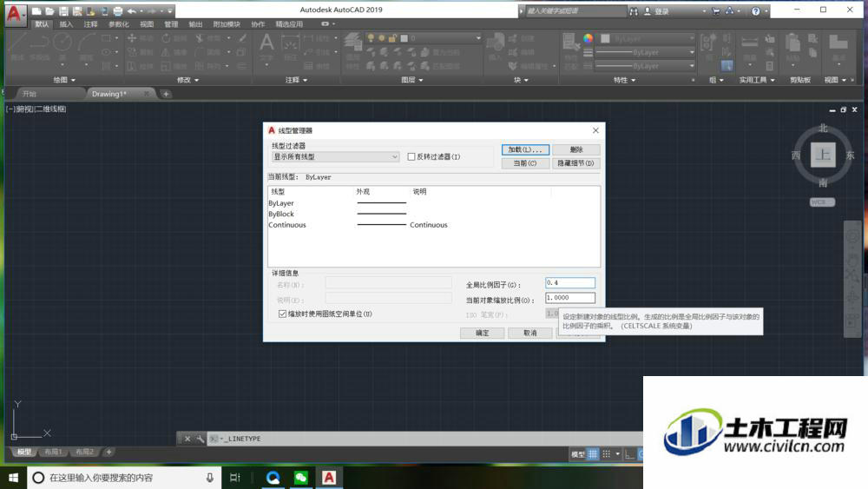This screenshot has height=489, width=868.
Task: Select the Circle draw tool
Action: click(x=62, y=42)
